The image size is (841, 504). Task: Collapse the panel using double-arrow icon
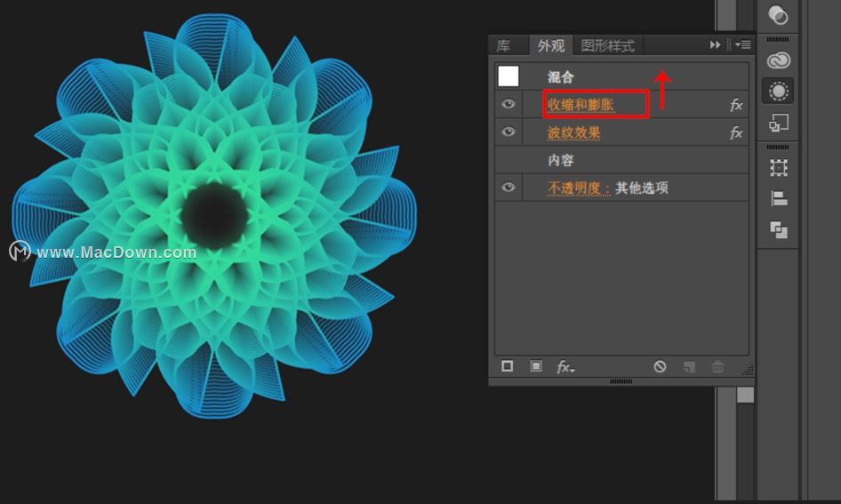coord(715,45)
